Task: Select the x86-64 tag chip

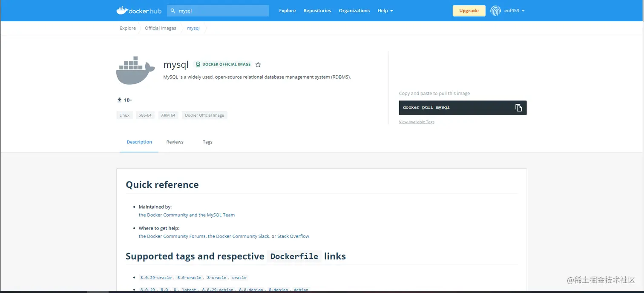Action: click(x=145, y=115)
